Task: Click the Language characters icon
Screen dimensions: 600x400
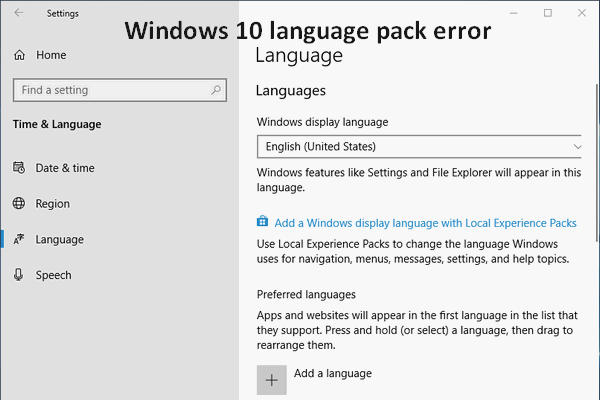Action: pos(19,239)
